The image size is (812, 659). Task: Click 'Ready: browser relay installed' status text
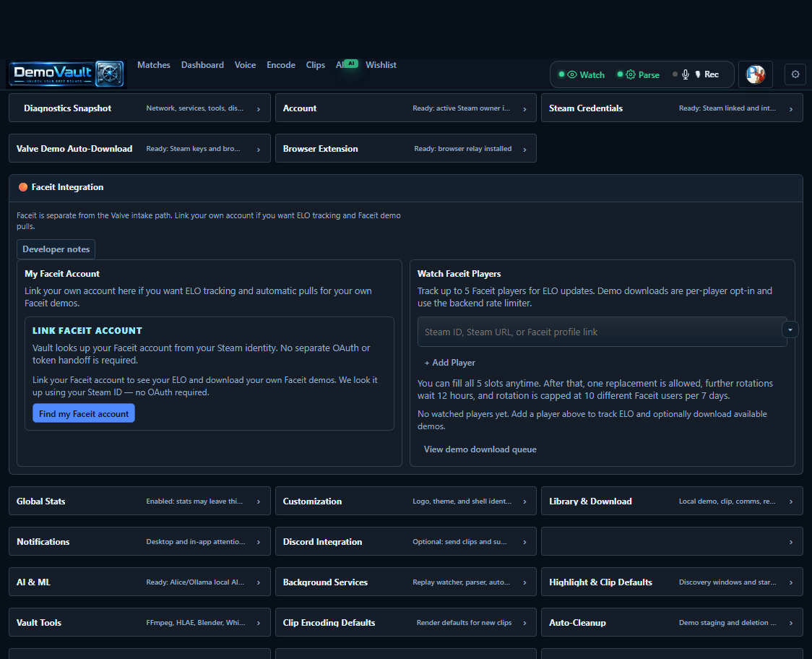click(462, 149)
